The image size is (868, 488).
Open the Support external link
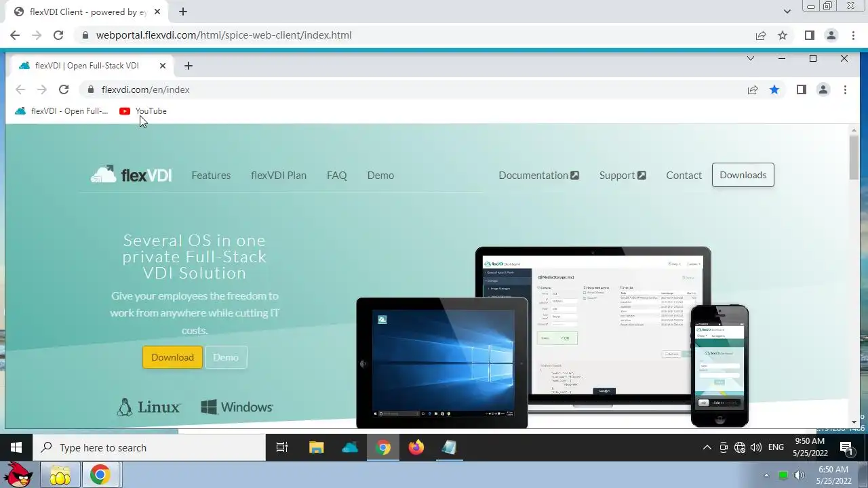click(623, 175)
